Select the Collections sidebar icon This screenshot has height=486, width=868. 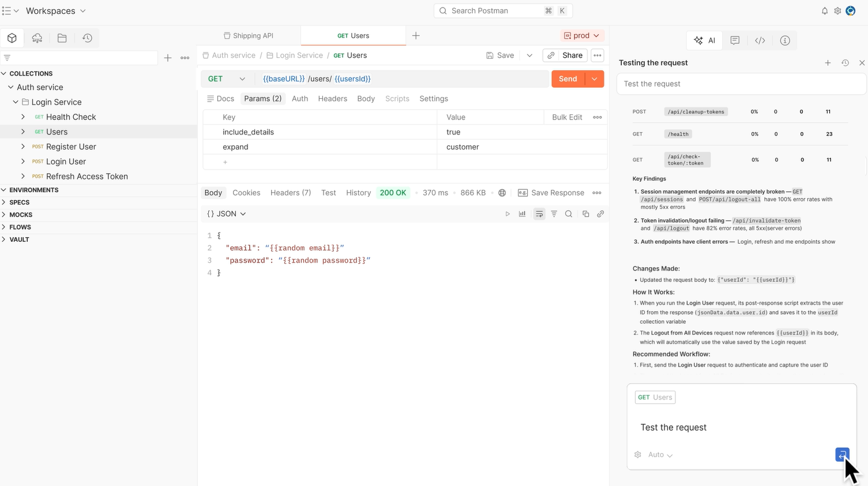click(12, 38)
